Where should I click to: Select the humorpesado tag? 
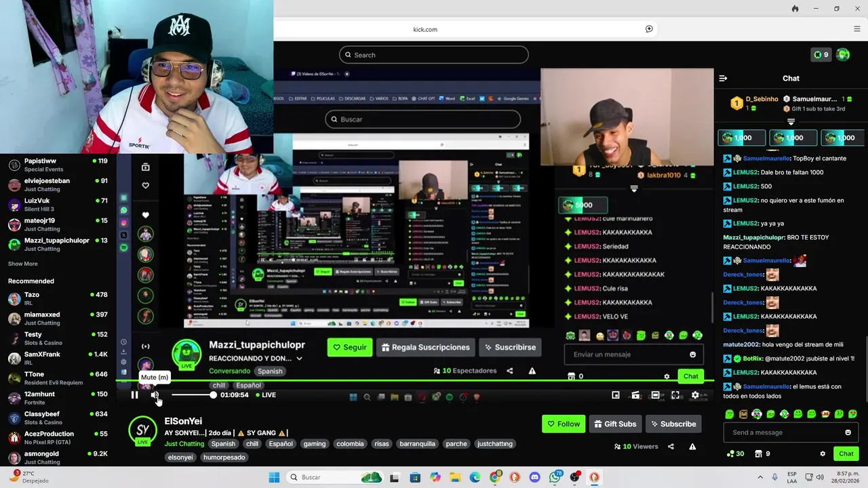(x=224, y=457)
